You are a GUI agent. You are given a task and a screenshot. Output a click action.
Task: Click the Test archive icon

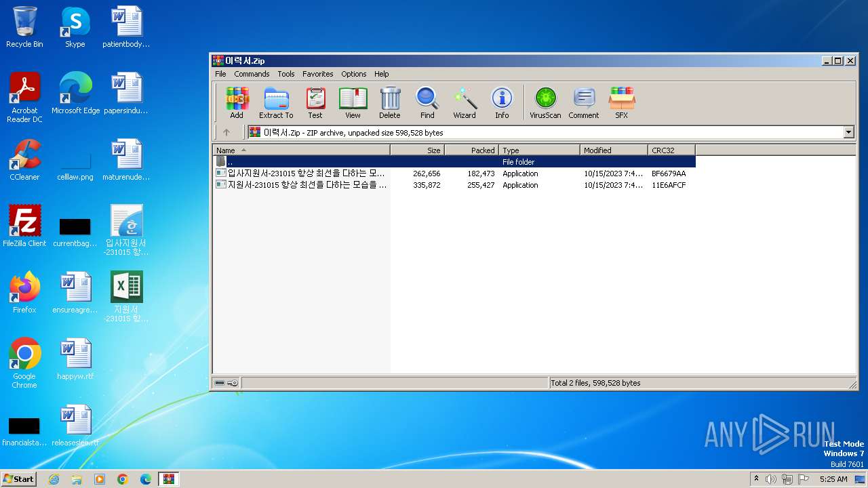click(x=315, y=103)
